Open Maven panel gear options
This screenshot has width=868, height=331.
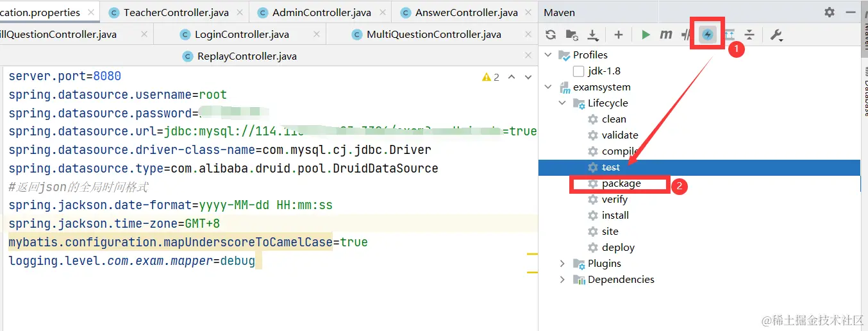830,12
